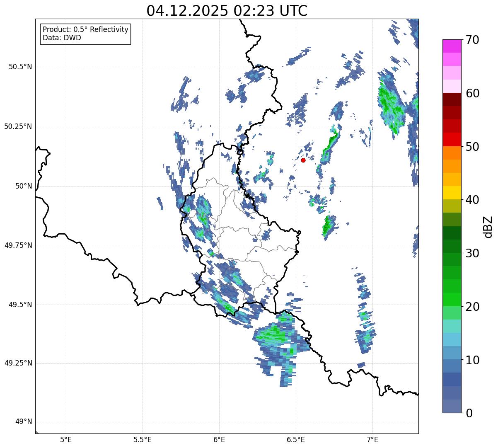This screenshot has width=498, height=448.
Task: Click the magenta top colorbar segment
Action: click(452, 46)
